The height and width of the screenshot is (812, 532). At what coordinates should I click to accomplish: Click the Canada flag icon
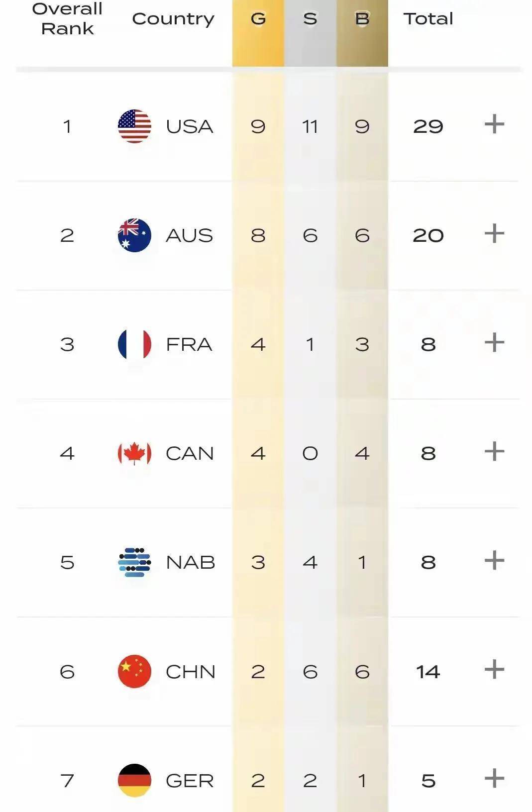(134, 453)
